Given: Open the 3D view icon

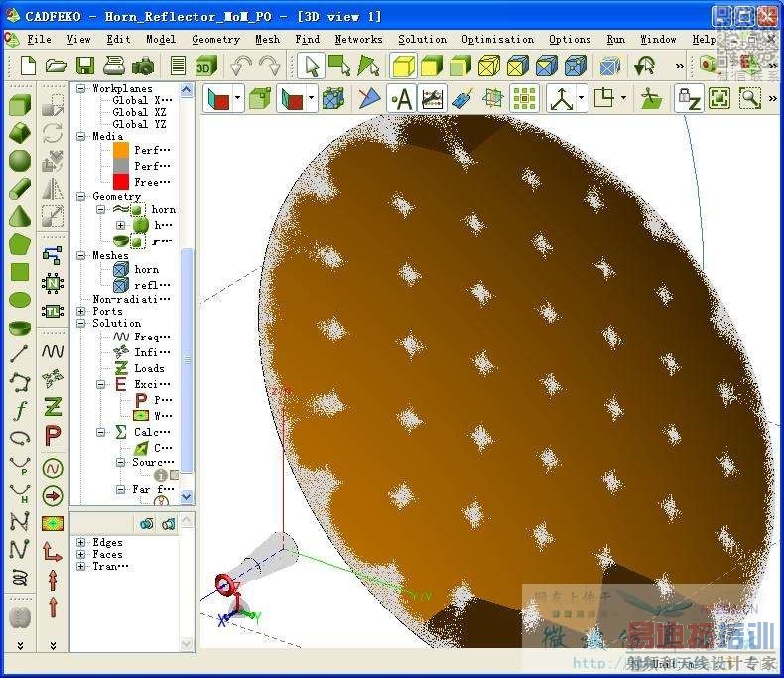Looking at the screenshot, I should 205,66.
